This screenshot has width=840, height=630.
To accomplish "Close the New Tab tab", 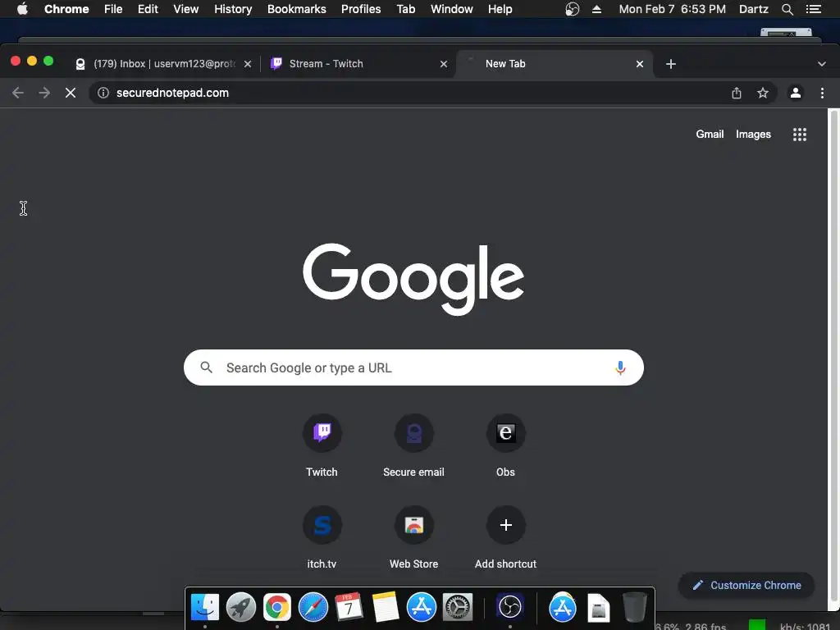I will (640, 64).
